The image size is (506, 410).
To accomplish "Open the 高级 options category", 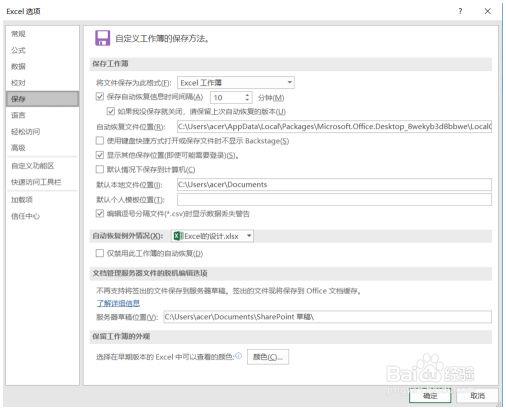I will click(x=18, y=147).
